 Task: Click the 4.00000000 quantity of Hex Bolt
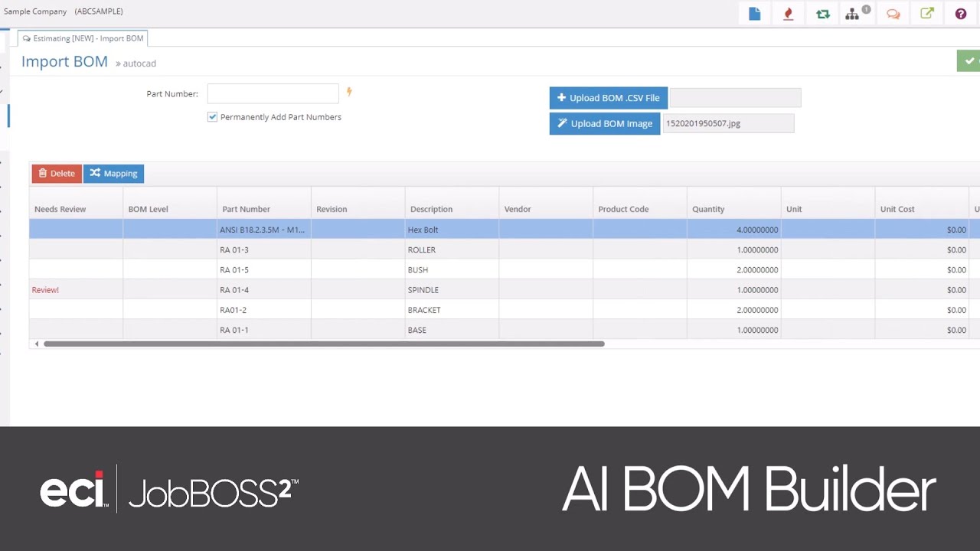point(733,230)
